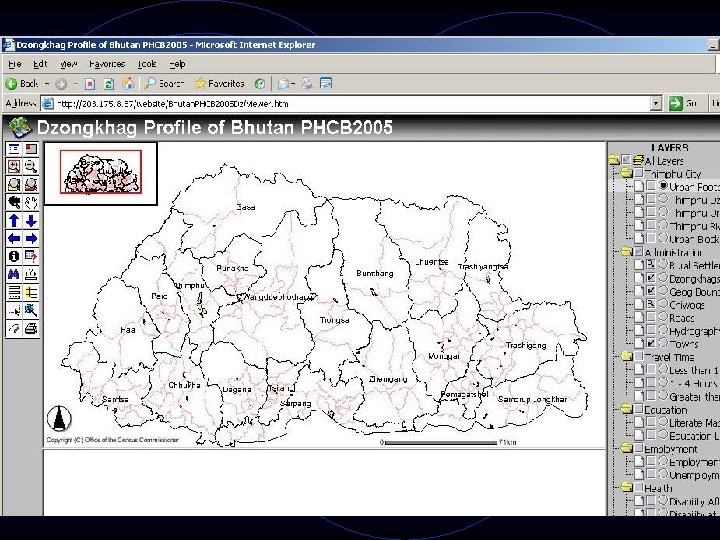Click the Go button beside address bar

682,103
